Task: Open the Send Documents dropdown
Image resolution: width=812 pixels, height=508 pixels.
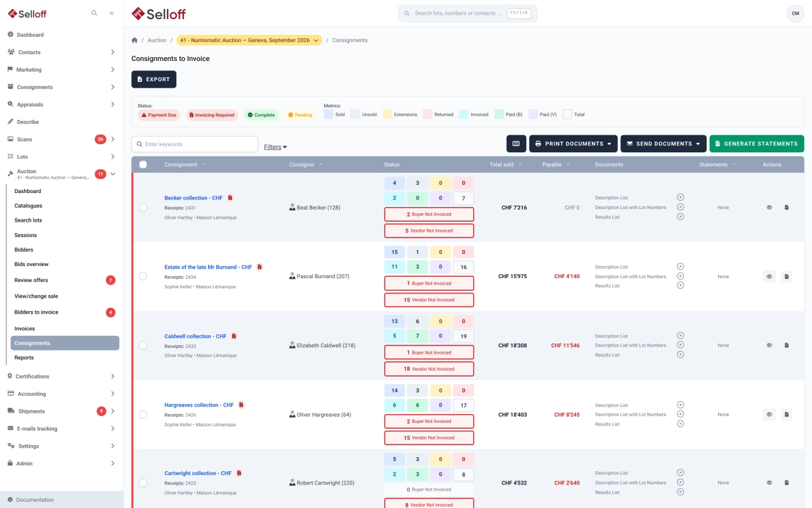Action: coord(664,144)
